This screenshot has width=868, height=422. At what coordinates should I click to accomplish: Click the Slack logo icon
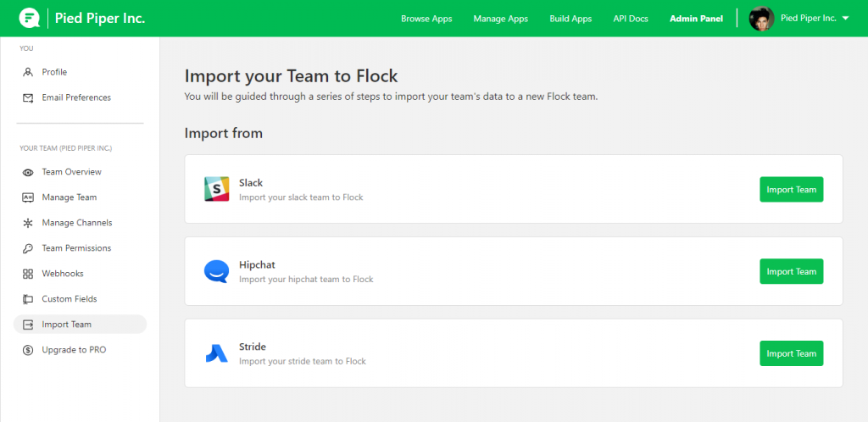216,189
